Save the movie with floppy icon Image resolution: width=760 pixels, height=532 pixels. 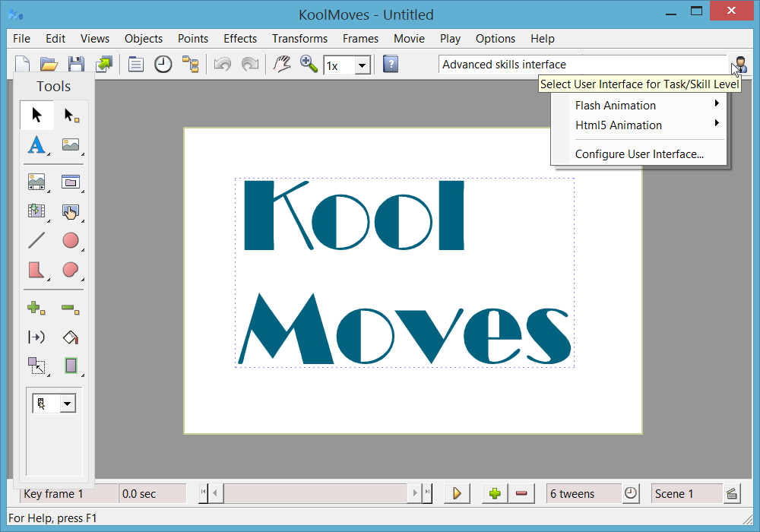coord(76,64)
